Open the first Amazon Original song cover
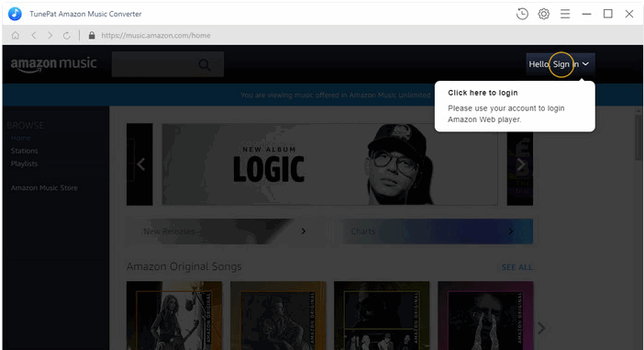 pyautogui.click(x=174, y=315)
